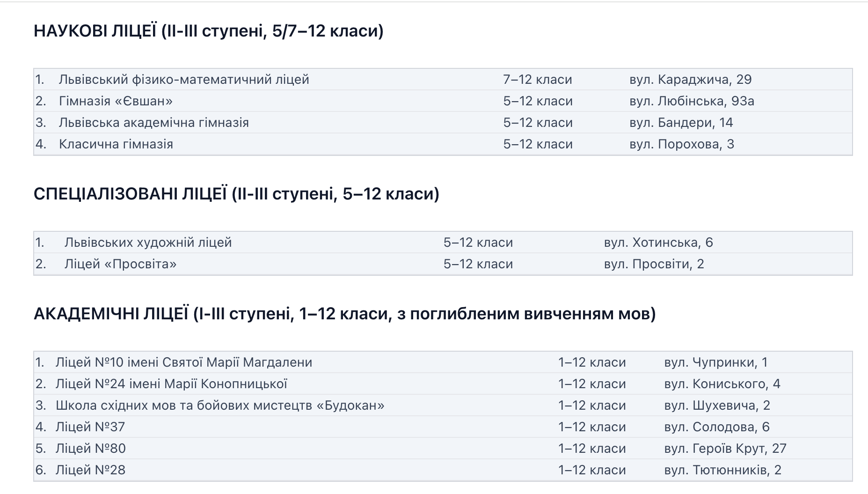Click address "вул. Бандери, 14"
Viewport: 868px width, 494px height.
(681, 123)
